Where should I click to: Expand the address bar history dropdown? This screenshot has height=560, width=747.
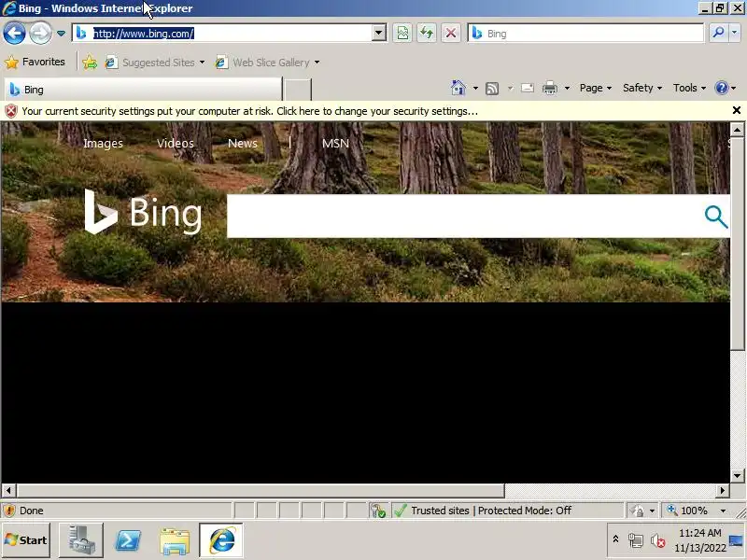pyautogui.click(x=379, y=34)
